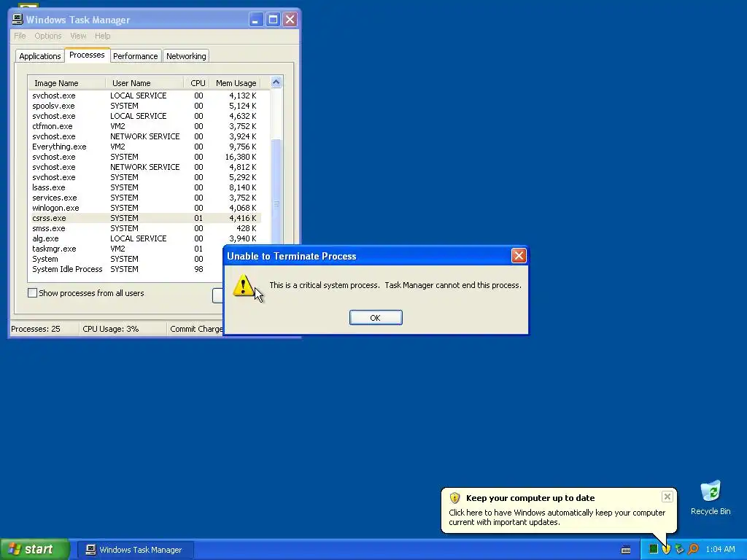Select the winlogon.exe process
The height and width of the screenshot is (560, 747).
point(144,208)
